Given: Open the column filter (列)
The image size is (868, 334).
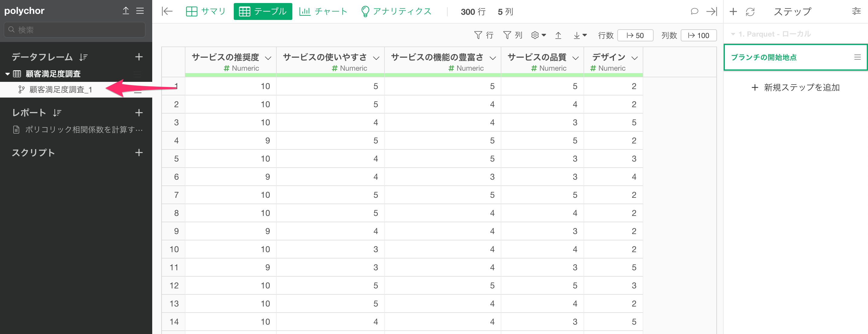Looking at the screenshot, I should (513, 35).
